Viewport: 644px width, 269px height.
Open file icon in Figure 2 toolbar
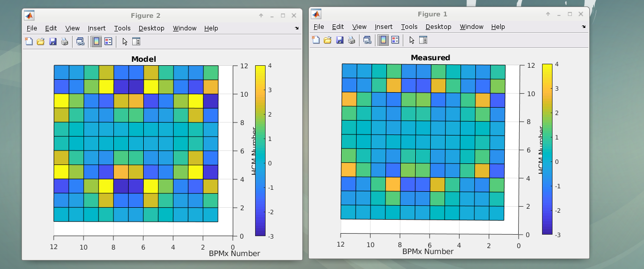pos(41,42)
